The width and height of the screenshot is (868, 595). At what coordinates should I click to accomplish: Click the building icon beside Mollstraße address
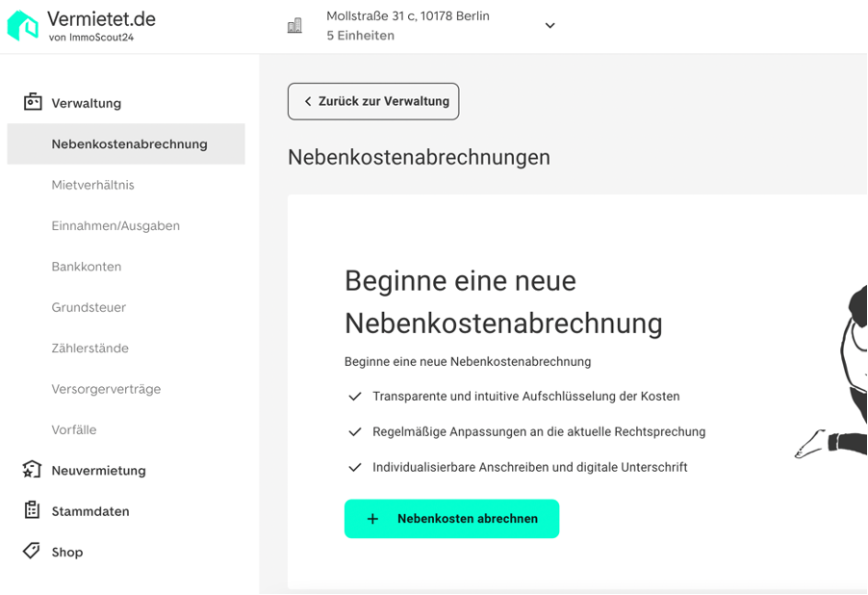[x=295, y=25]
